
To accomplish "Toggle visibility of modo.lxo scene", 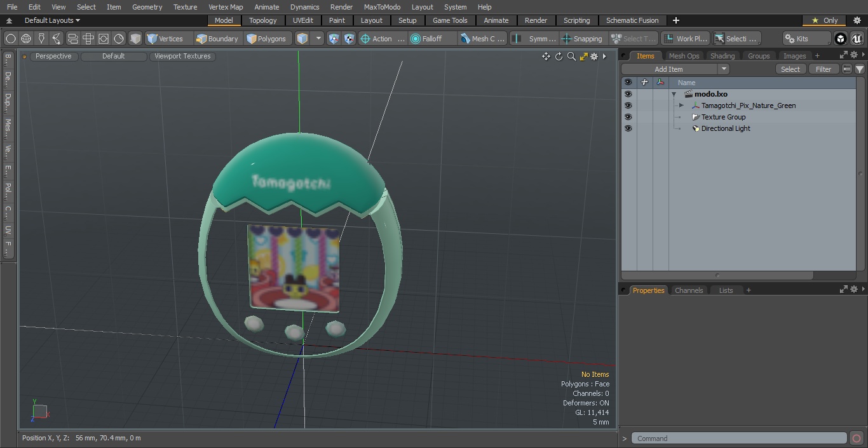I will point(628,94).
